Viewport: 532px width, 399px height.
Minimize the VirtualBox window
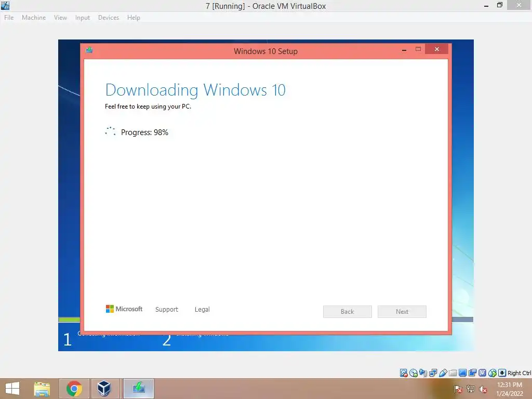point(486,6)
